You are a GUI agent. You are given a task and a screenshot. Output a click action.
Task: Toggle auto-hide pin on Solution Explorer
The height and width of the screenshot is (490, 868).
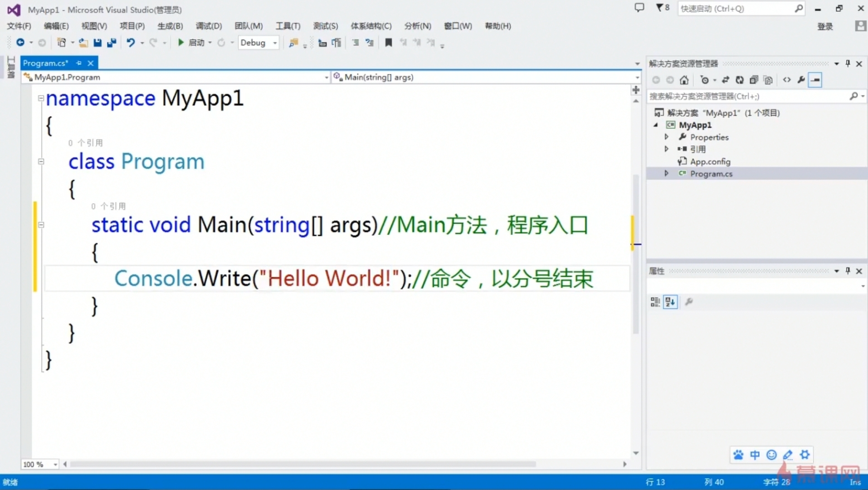(x=848, y=64)
